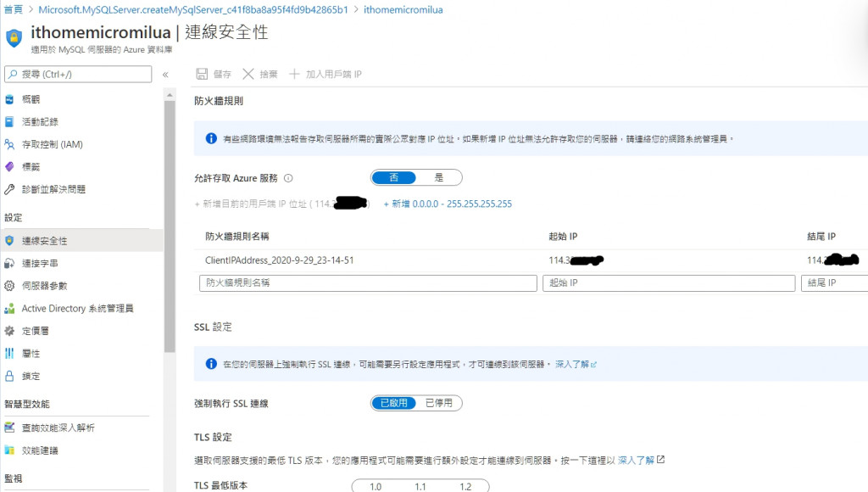868x492 pixels.
Task: Select minimum TLS version 1.1
Action: point(420,486)
